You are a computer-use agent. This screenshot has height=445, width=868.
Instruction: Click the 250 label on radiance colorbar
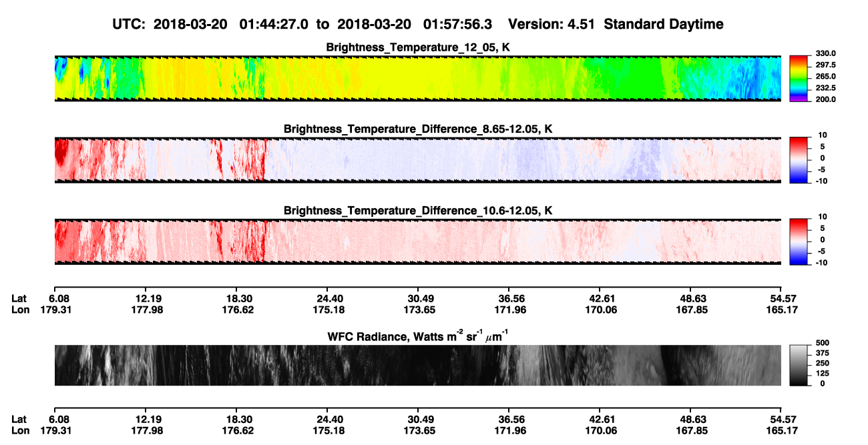[x=822, y=363]
